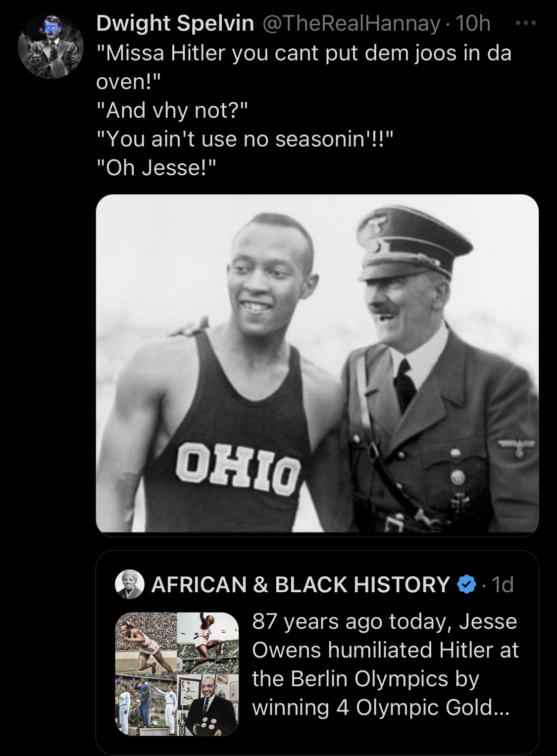Tap the quoted tweet's 1d timestamp

coord(503,584)
